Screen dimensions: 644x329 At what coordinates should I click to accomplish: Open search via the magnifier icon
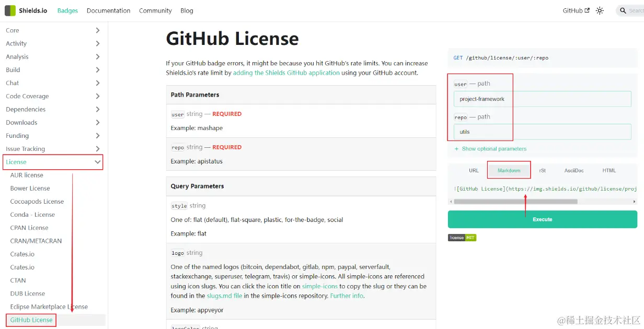[623, 10]
